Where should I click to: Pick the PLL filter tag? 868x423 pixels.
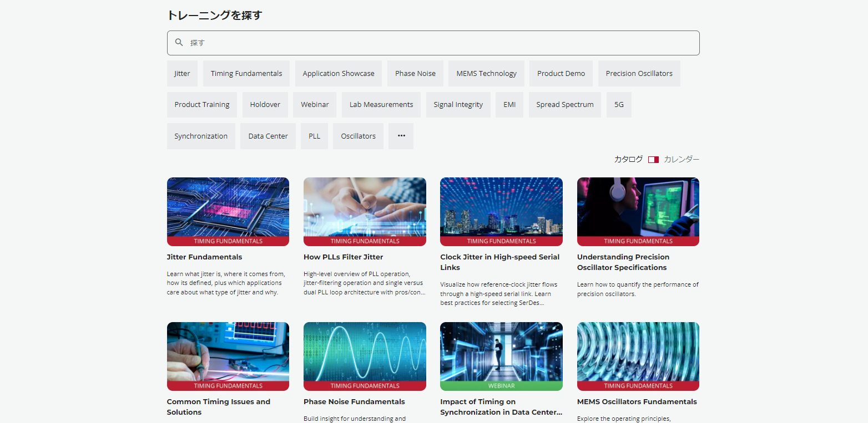pos(314,136)
